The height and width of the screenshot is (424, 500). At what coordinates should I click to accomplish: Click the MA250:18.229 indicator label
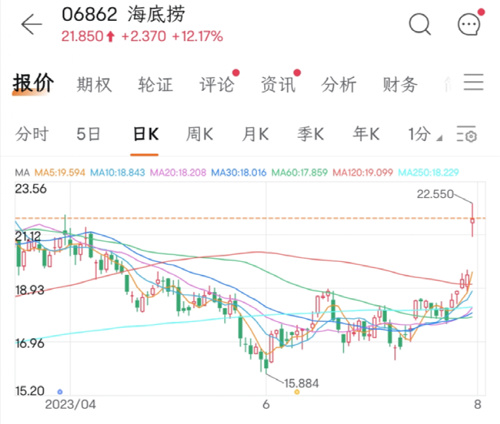click(x=429, y=172)
